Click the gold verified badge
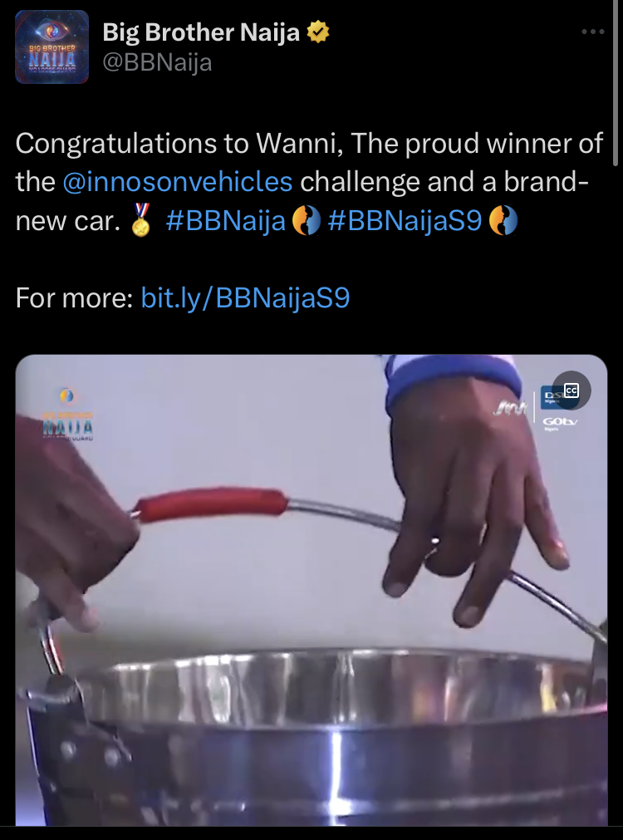 (x=317, y=32)
